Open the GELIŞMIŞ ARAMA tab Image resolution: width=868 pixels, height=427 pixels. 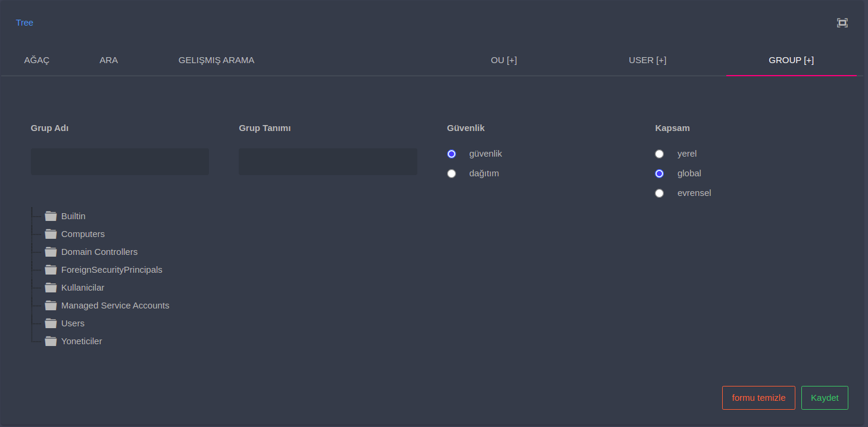click(216, 60)
